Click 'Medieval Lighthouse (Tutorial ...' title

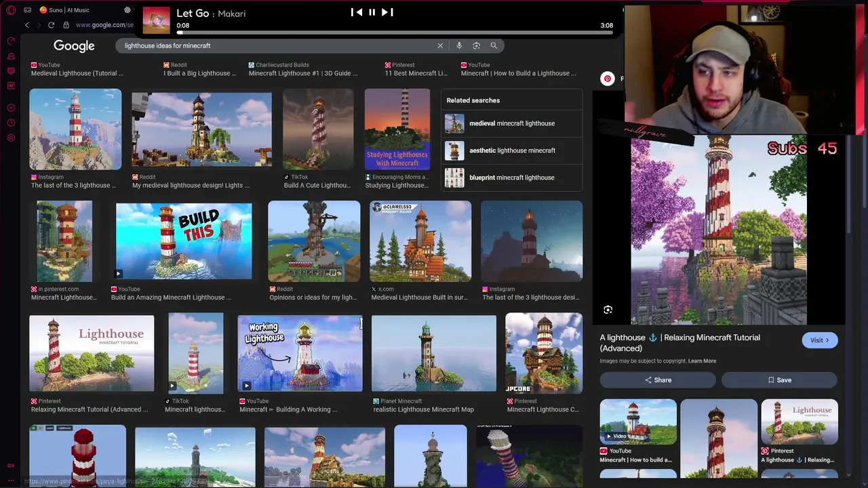pos(77,73)
